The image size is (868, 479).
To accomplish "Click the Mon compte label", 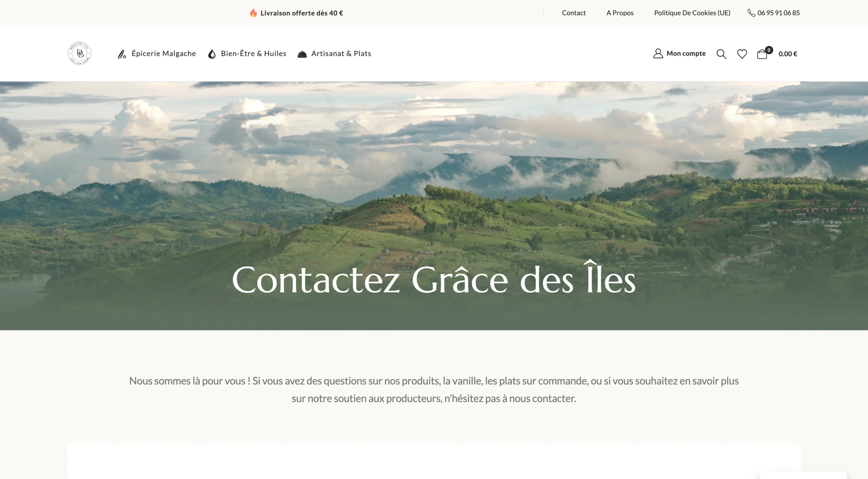I will (686, 54).
